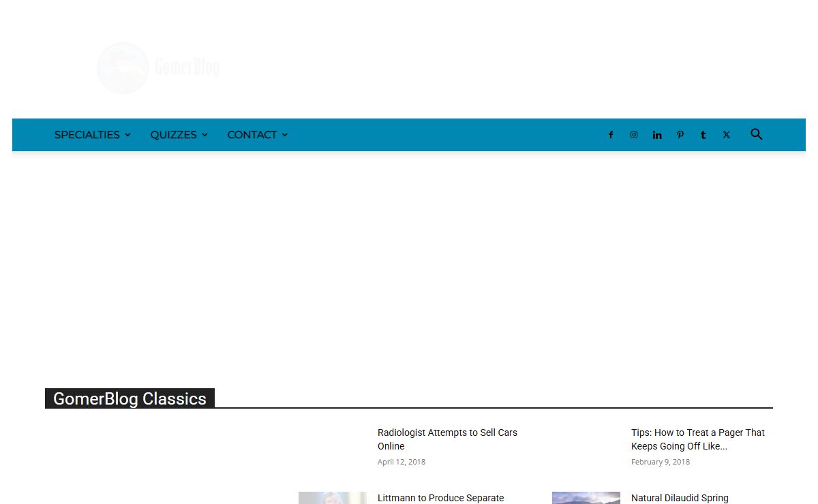The image size is (818, 504).
Task: Open the Pinterest icon in navbar
Action: (x=680, y=135)
